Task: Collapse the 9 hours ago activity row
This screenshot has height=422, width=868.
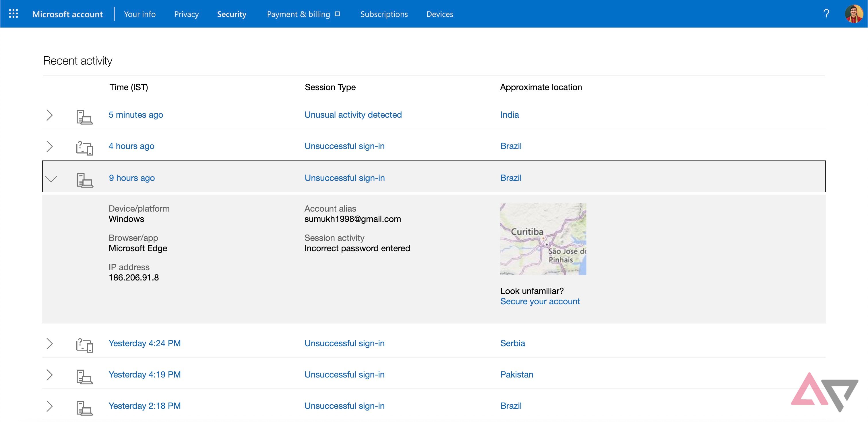Action: click(51, 179)
